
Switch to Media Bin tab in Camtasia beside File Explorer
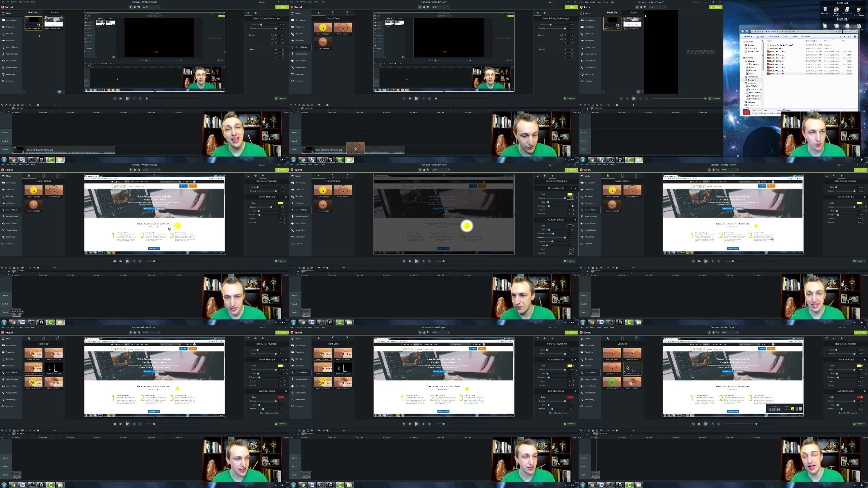pyautogui.click(x=612, y=13)
